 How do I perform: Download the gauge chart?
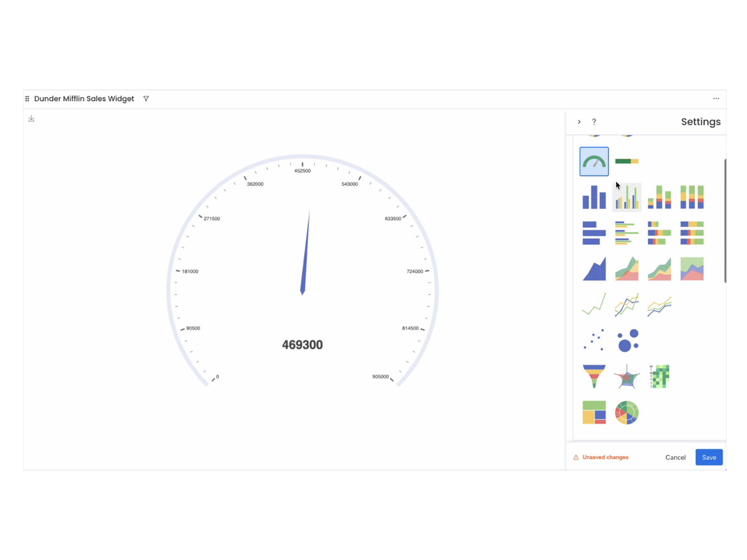pos(31,118)
